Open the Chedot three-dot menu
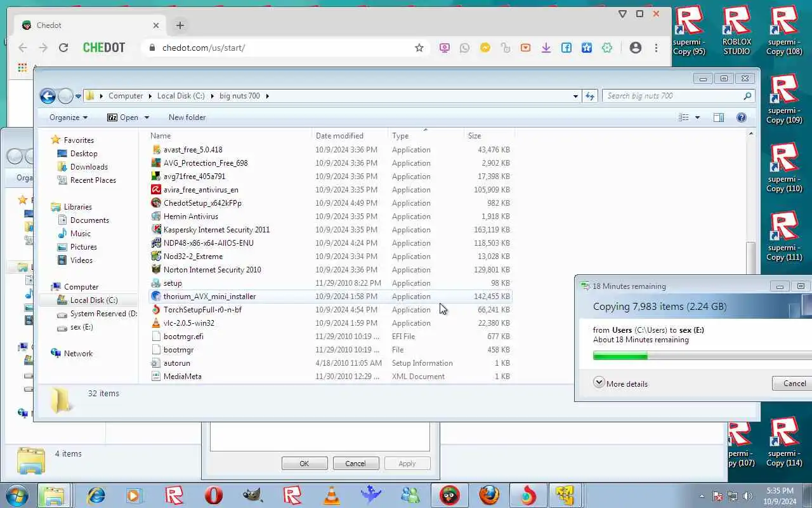The image size is (812, 508). pos(656,48)
